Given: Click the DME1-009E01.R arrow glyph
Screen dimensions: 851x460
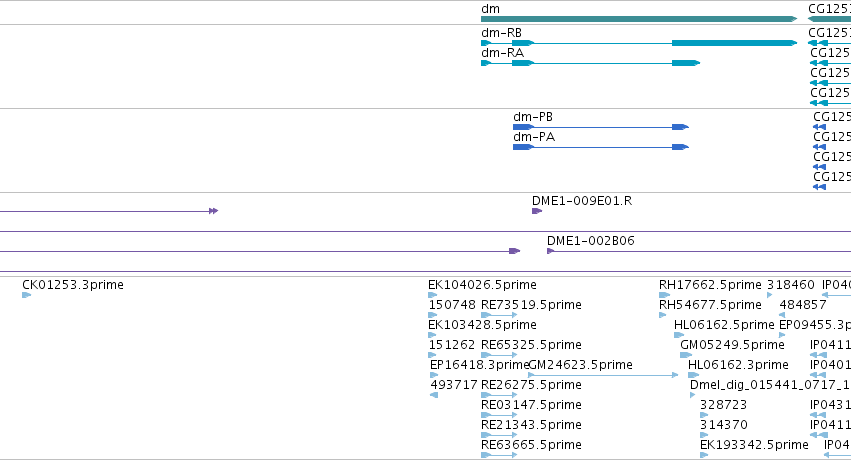Looking at the screenshot, I should (537, 211).
